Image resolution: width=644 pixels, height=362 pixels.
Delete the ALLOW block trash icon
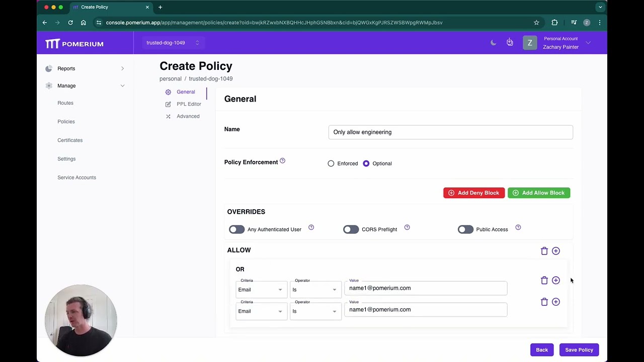click(x=544, y=251)
